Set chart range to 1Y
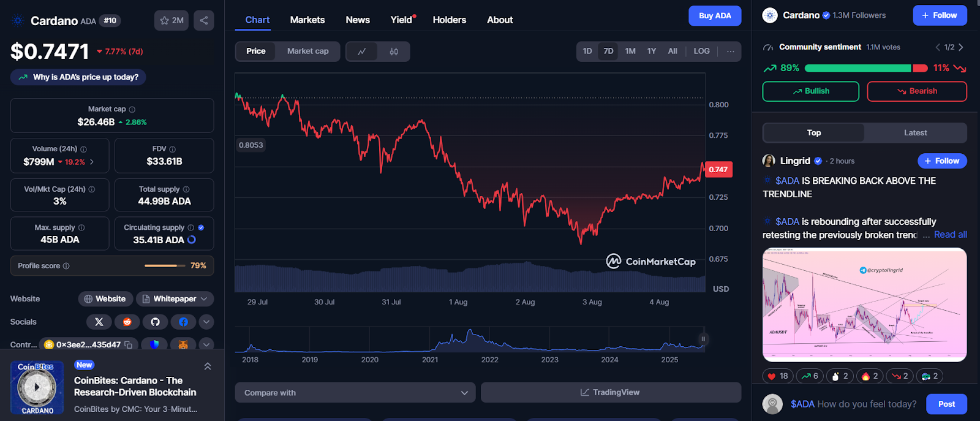This screenshot has height=421, width=980. tap(652, 51)
